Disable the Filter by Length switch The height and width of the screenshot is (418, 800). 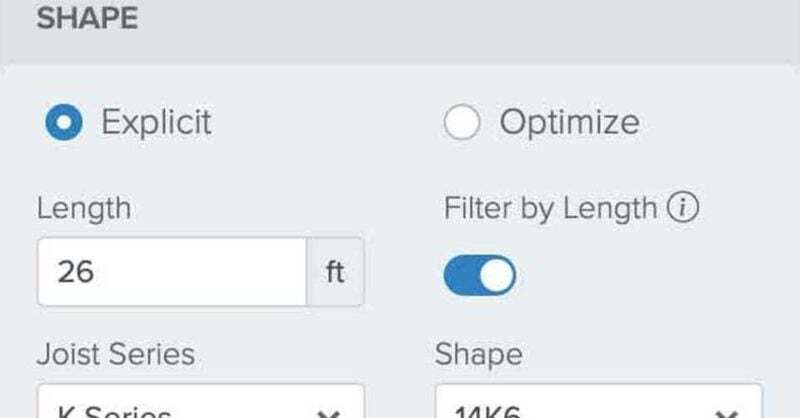click(479, 274)
